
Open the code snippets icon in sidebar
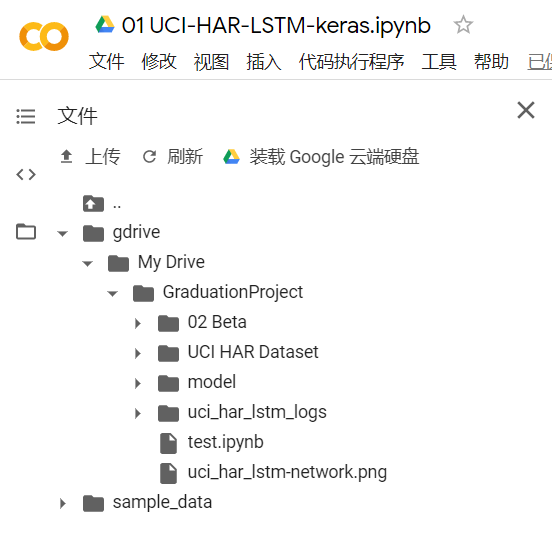(26, 175)
